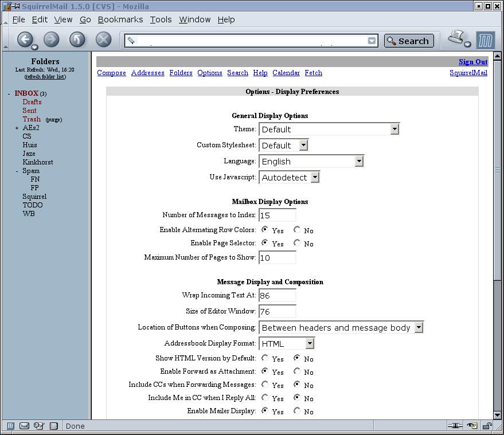Click the cookie manager status icon
Image resolution: width=504 pixels, height=435 pixels.
472,426
